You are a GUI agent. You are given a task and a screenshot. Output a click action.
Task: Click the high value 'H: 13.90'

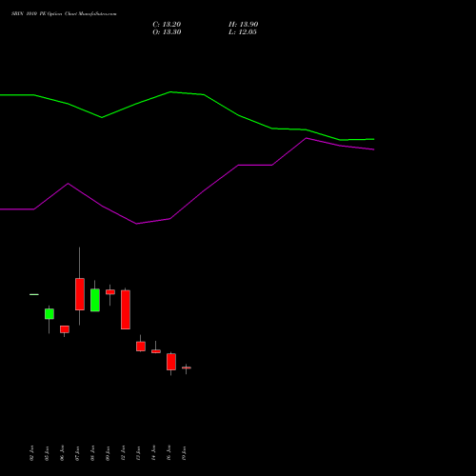point(244,25)
